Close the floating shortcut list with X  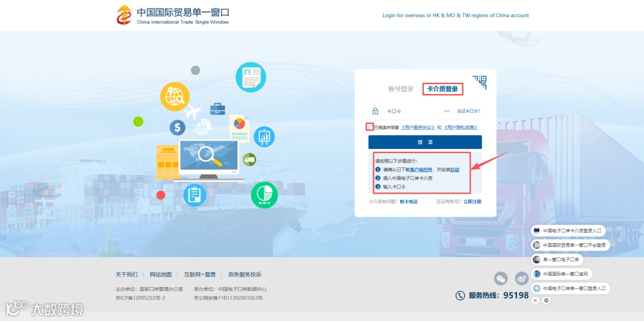coord(535,301)
